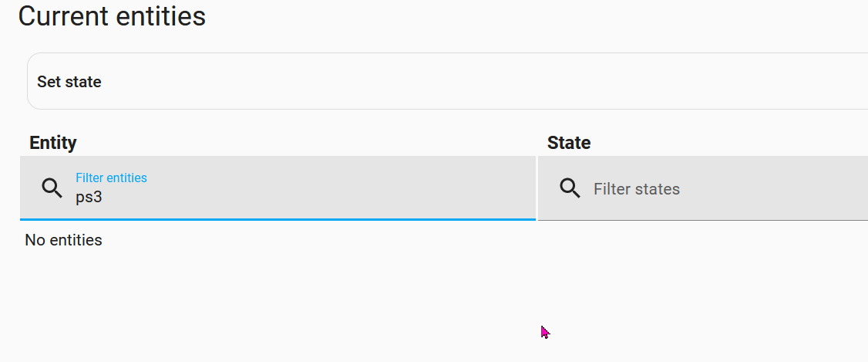This screenshot has width=868, height=362.
Task: Click the blue underline below the entity filter
Action: 278,219
